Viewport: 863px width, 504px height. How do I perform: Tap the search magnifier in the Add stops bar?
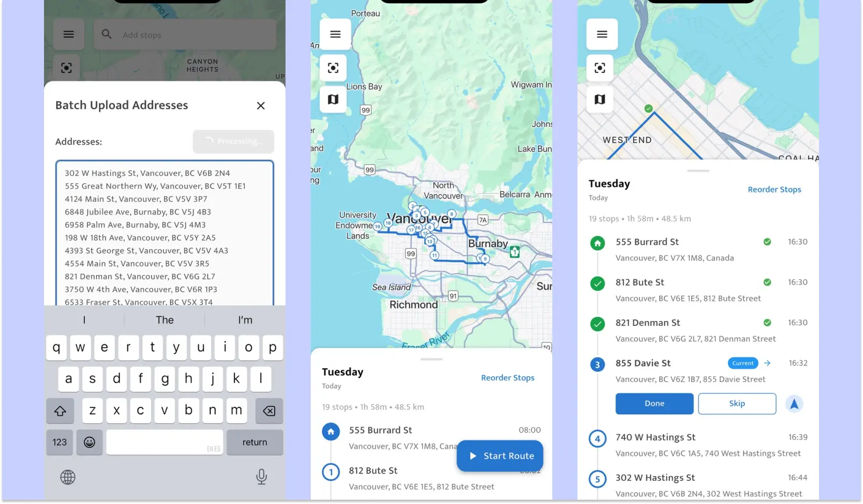coord(106,34)
